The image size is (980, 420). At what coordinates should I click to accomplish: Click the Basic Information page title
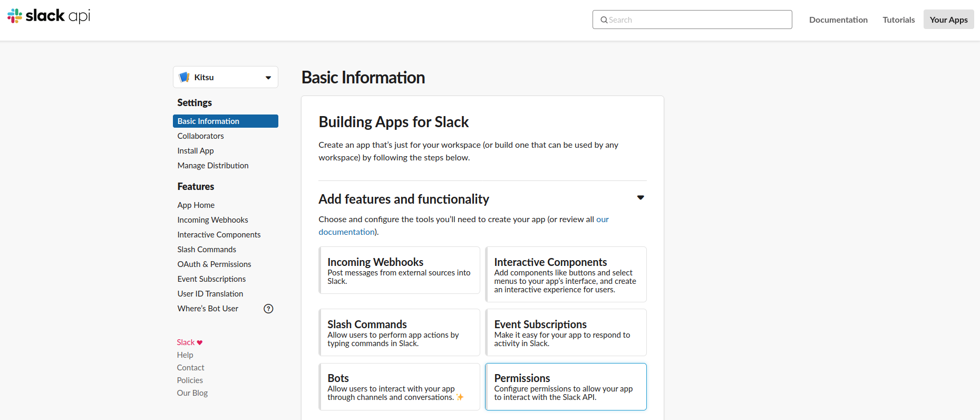tap(363, 78)
